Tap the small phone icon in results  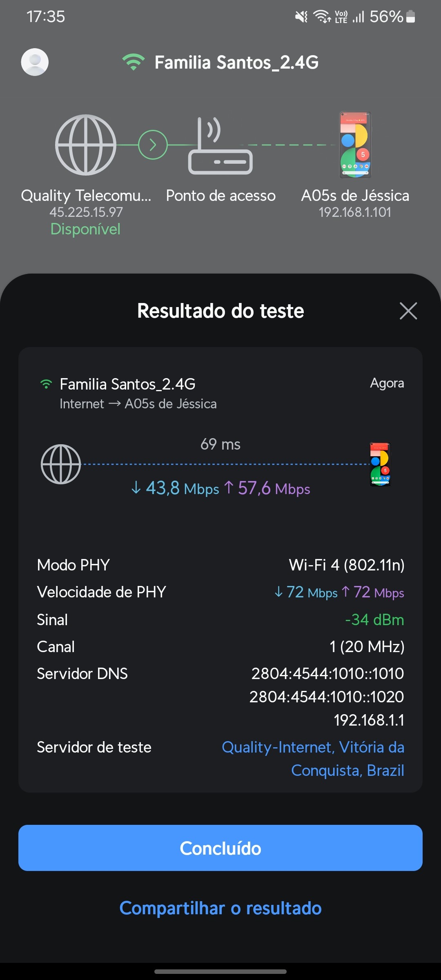[x=380, y=464]
